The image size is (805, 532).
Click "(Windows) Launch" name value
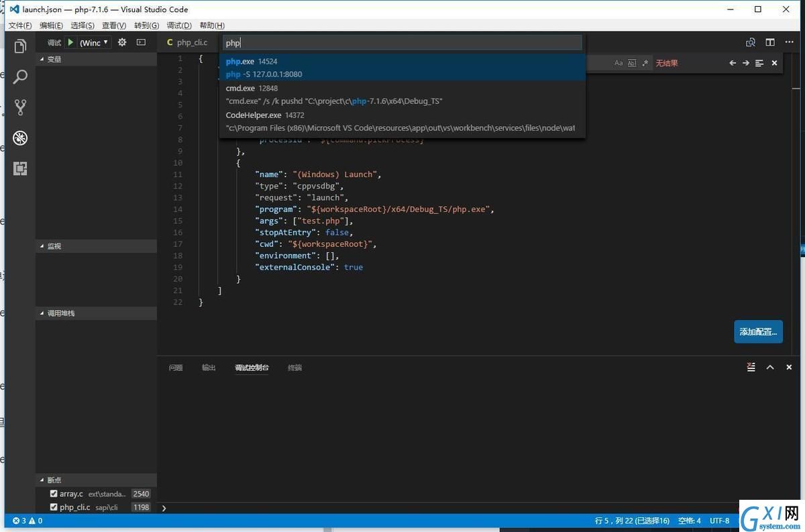(337, 174)
